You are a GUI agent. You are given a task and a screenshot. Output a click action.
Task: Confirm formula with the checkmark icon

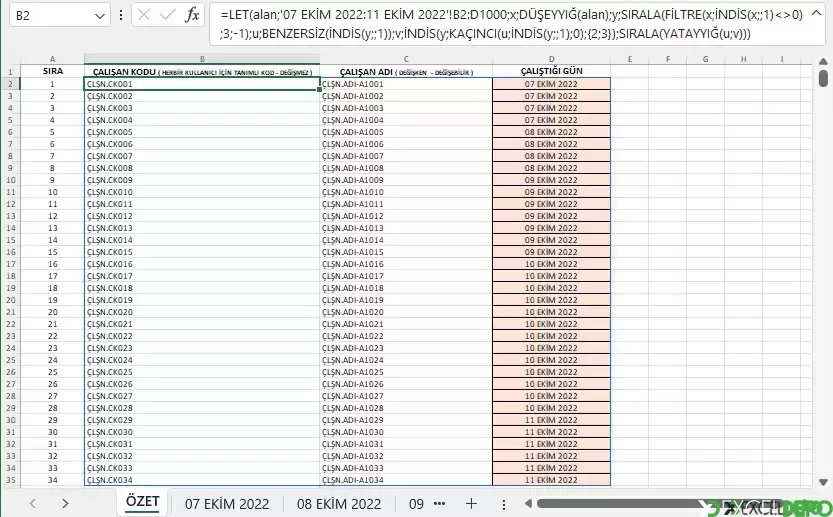[x=168, y=15]
